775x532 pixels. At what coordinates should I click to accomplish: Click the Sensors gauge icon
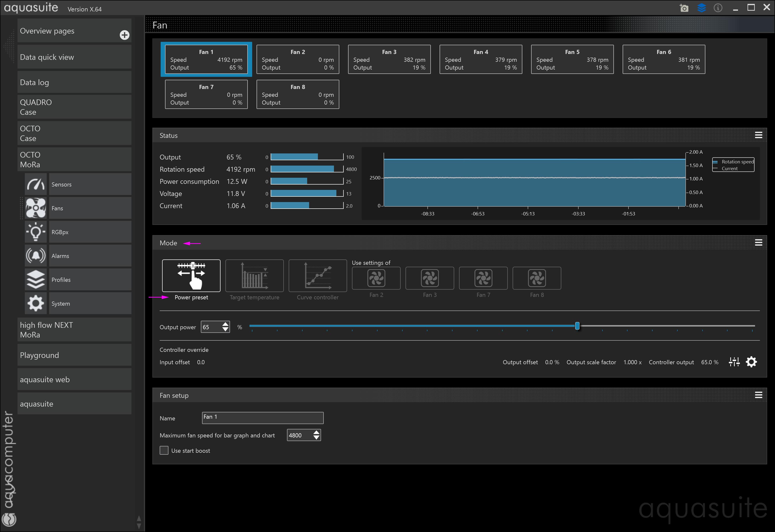point(35,184)
